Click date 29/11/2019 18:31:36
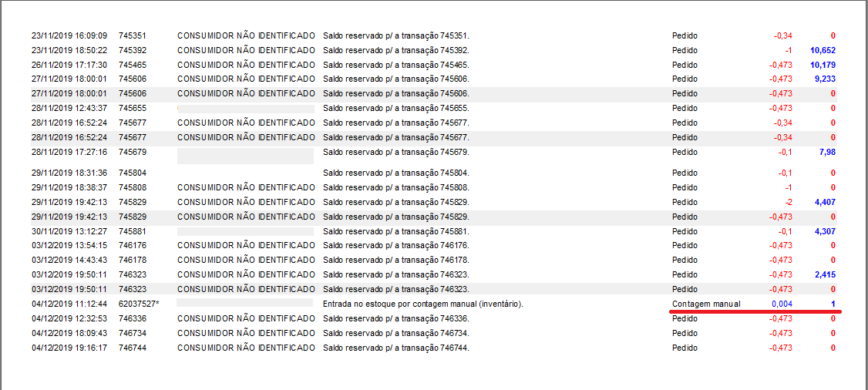Screen dimensions: 868x390 coord(69,173)
